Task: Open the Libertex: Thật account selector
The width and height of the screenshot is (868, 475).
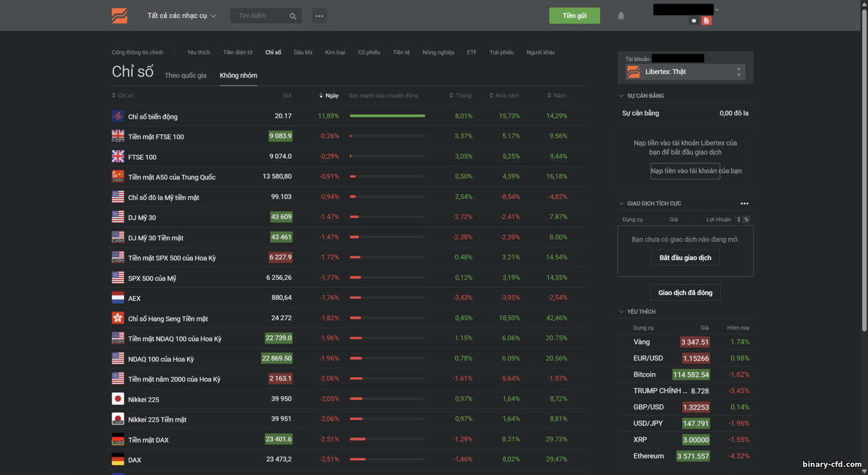Action: (685, 72)
